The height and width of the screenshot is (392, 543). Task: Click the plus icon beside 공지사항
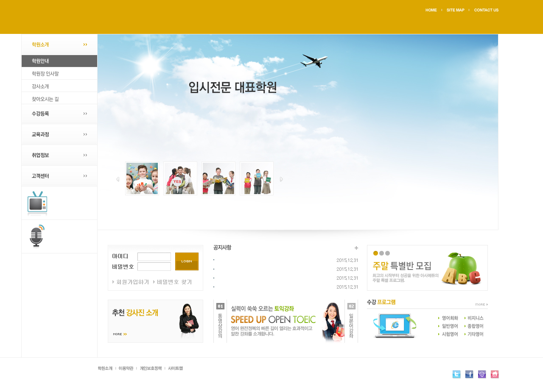coord(356,248)
